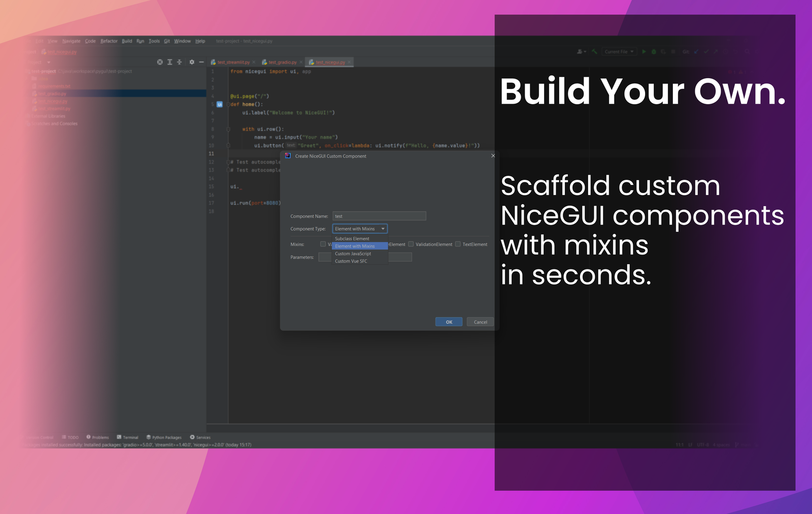The width and height of the screenshot is (812, 514).
Task: Click Cancel in the component dialog
Action: click(480, 322)
